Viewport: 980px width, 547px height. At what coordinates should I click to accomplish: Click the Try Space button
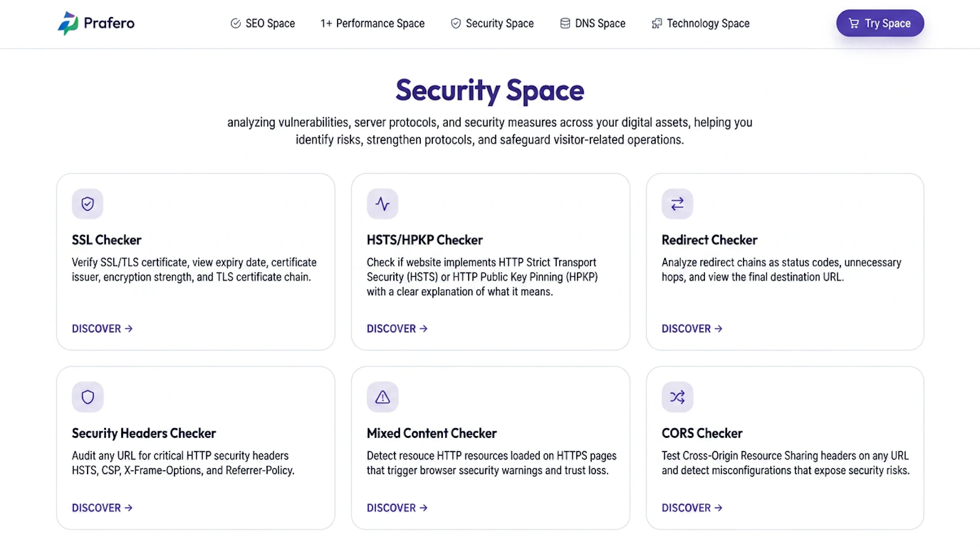point(880,23)
